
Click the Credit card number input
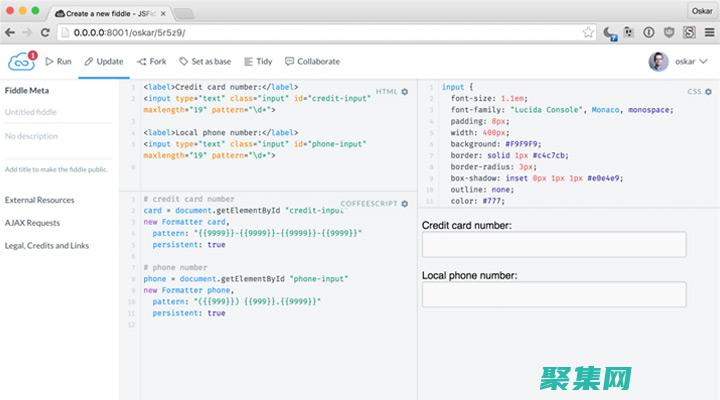click(x=554, y=244)
